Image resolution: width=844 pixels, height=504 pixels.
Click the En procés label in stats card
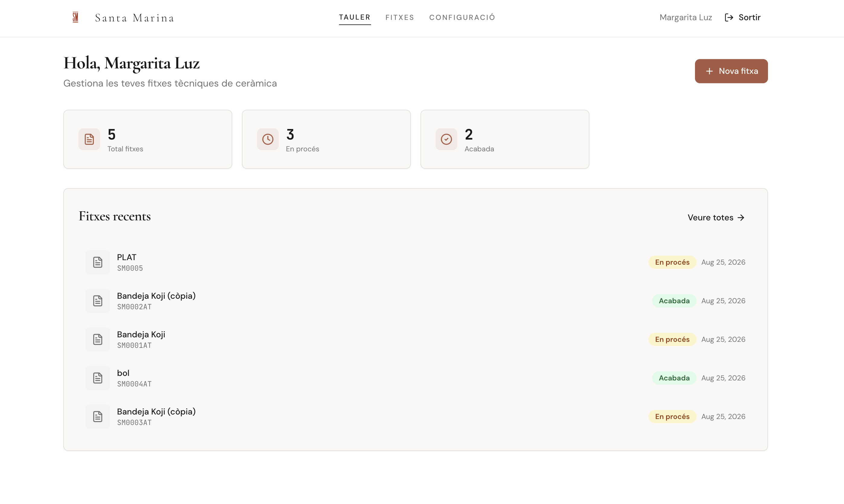[303, 149]
